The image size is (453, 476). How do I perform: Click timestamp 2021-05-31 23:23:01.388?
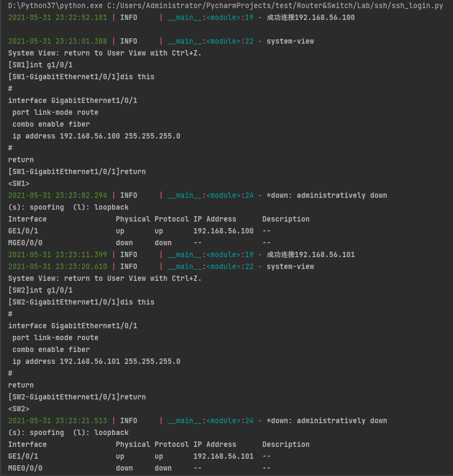pyautogui.click(x=57, y=41)
